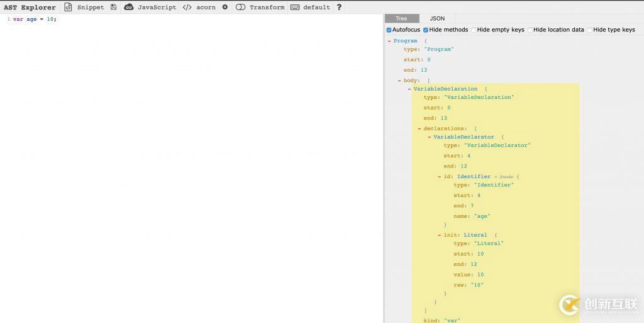Click the name: "age" property
644x323 pixels.
[x=472, y=216]
